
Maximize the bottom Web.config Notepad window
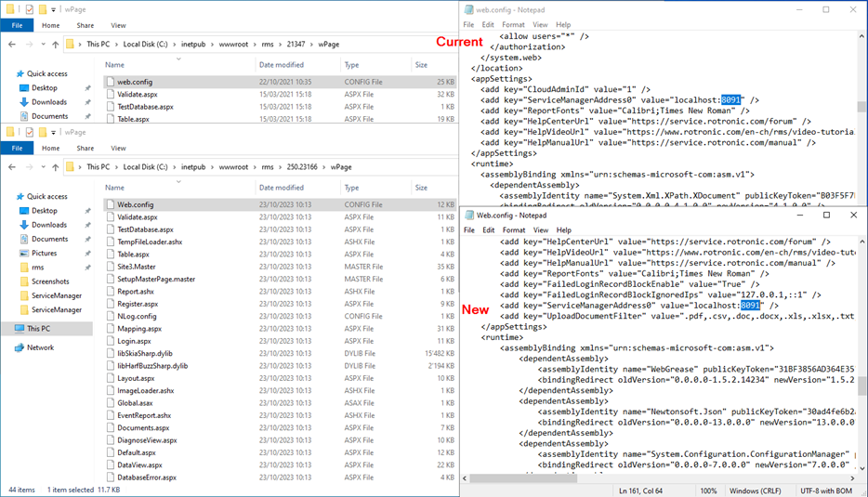(x=826, y=216)
